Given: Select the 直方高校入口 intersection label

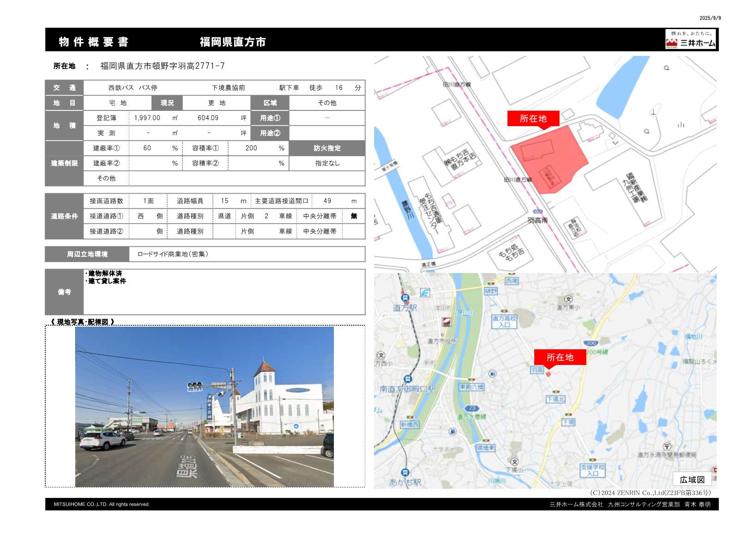Looking at the screenshot, I should pyautogui.click(x=504, y=321).
